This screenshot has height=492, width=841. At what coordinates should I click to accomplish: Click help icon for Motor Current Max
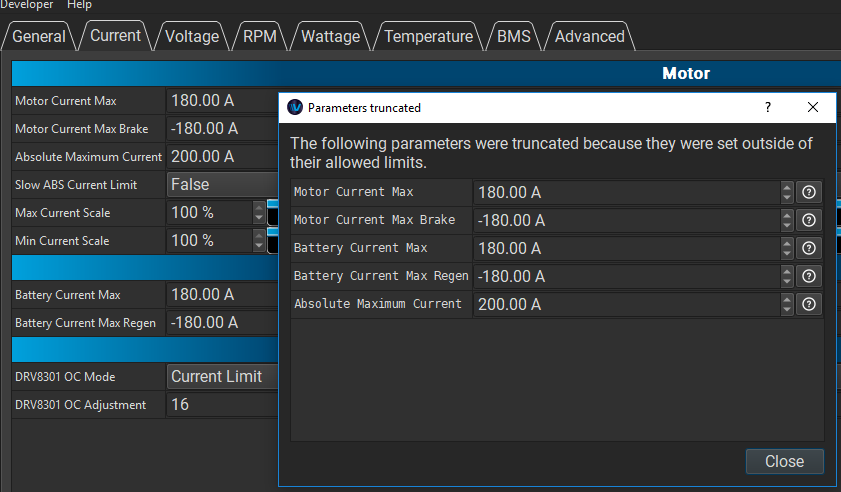point(809,192)
